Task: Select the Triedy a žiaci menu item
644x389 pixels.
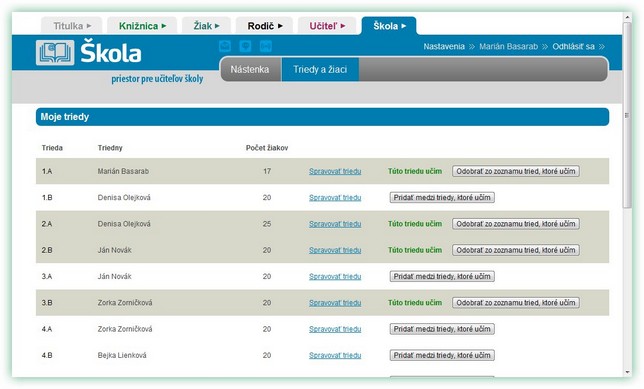Action: (320, 69)
